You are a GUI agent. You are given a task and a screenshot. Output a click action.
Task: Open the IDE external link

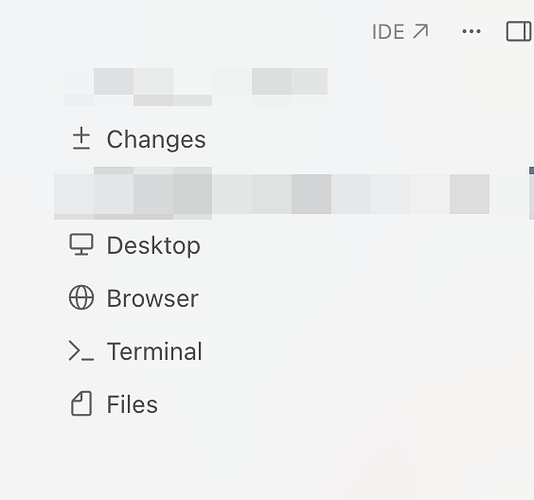(x=400, y=32)
